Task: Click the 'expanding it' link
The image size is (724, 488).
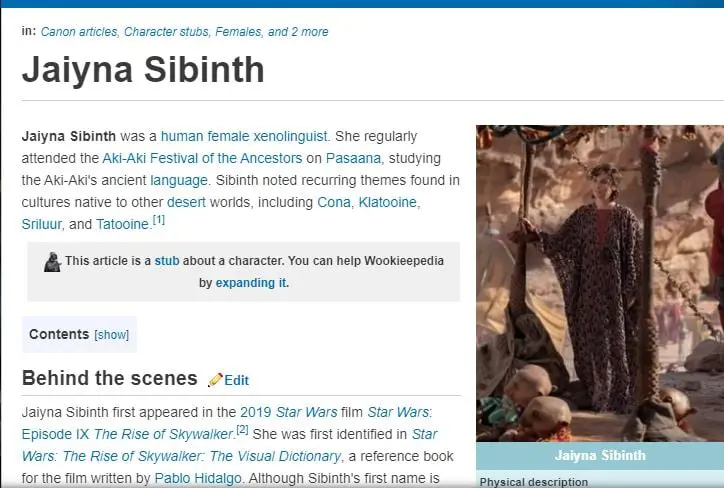Action: coord(251,283)
